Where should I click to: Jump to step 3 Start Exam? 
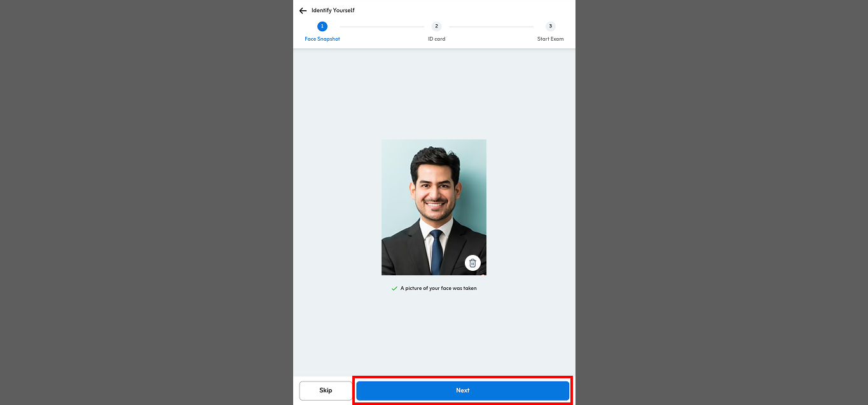click(550, 31)
